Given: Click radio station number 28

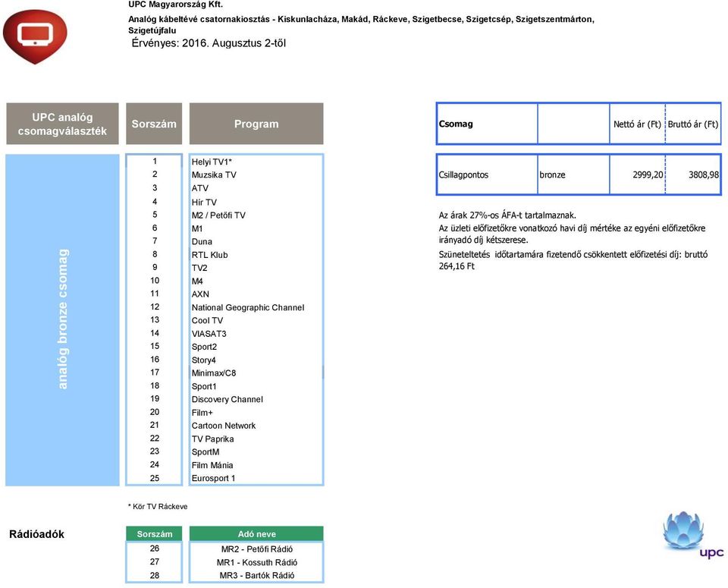Looking at the screenshot, I should pyautogui.click(x=155, y=575).
